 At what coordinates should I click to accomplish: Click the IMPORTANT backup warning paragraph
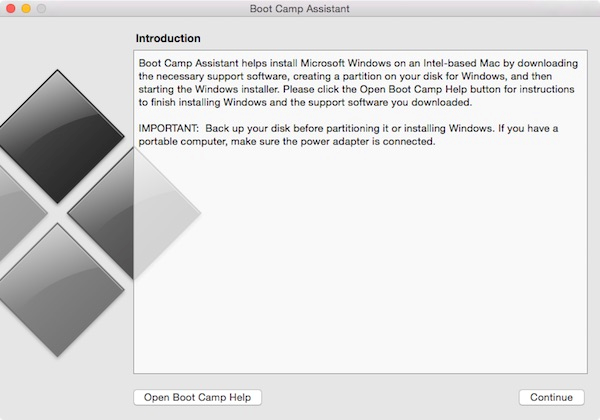348,135
